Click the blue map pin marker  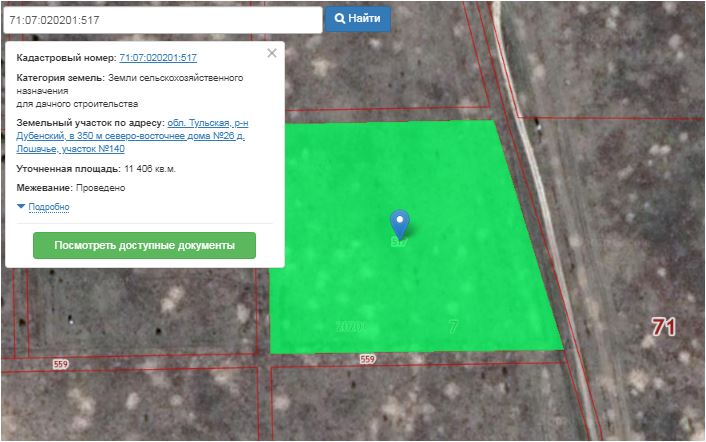point(399,223)
